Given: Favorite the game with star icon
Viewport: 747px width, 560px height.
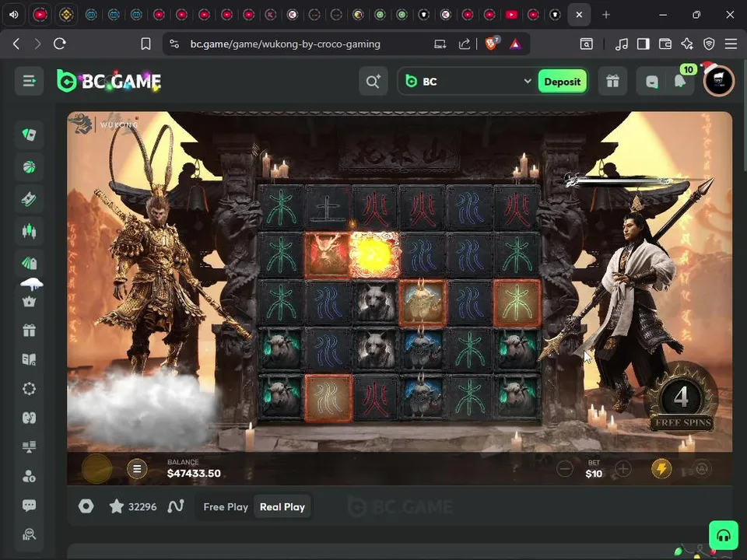Looking at the screenshot, I should (117, 506).
